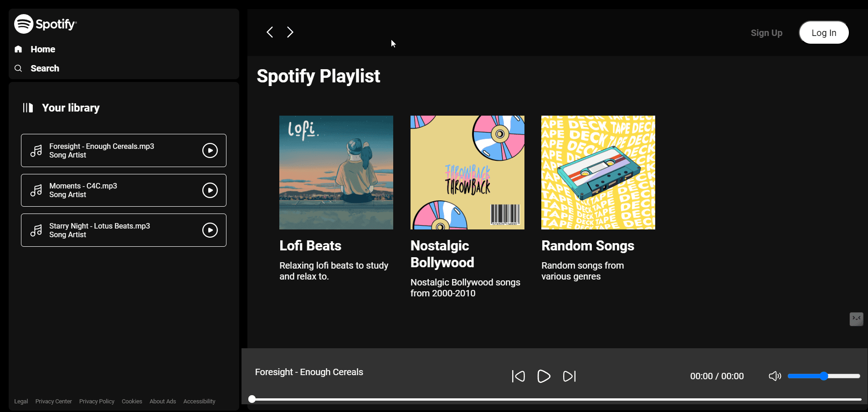
Task: Click Nostalgic Bollywood songs from 2000-2010 description
Action: (x=465, y=288)
